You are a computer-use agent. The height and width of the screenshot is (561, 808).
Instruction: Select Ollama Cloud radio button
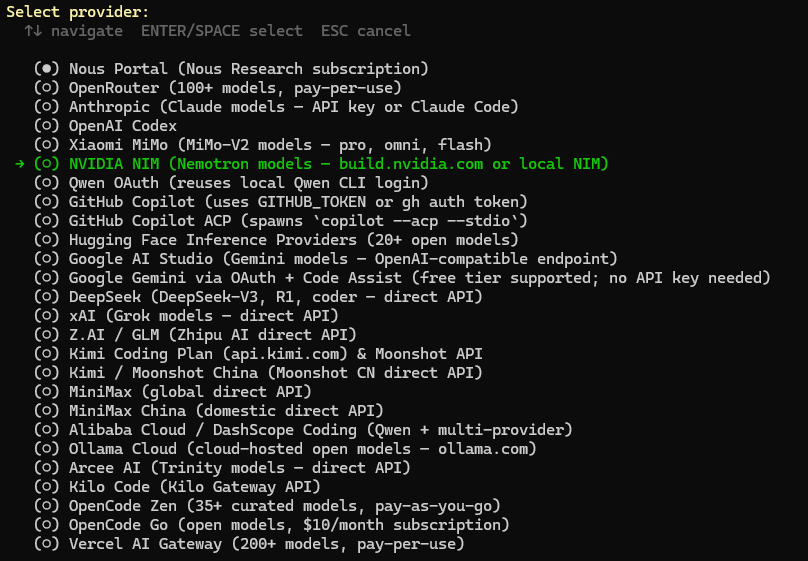(47, 449)
